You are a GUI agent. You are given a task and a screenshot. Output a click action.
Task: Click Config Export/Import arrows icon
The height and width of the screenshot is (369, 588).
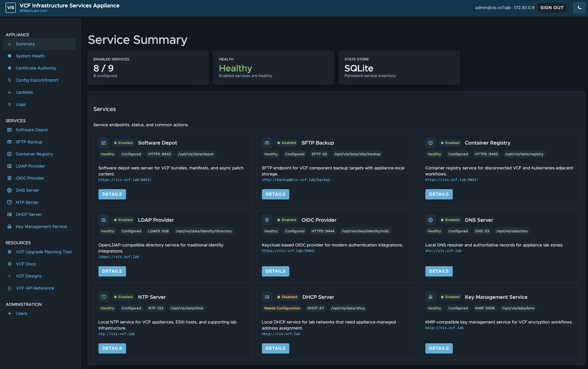point(9,80)
